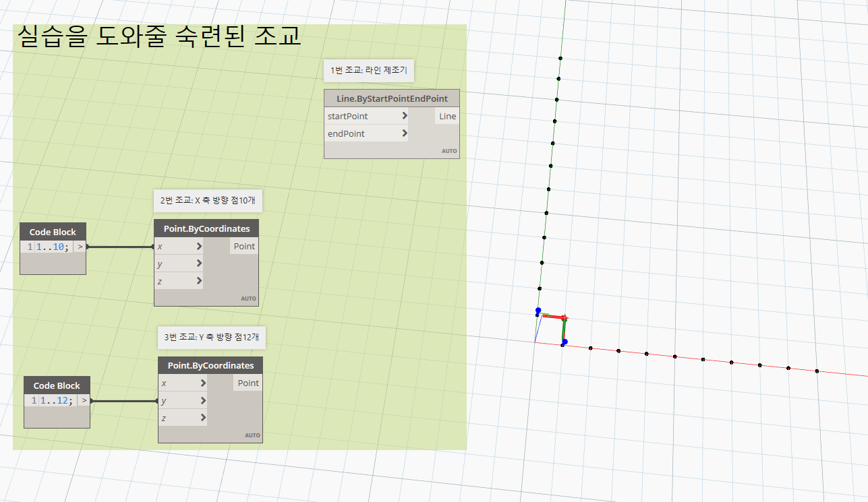Click the blue gizmo handle on the red axis
Image resolution: width=868 pixels, height=502 pixels.
click(x=565, y=342)
